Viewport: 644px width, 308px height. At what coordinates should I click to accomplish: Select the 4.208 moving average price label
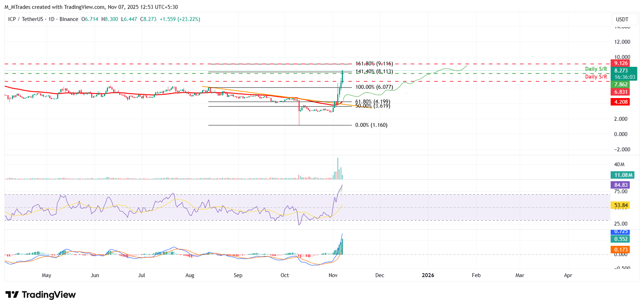point(621,102)
